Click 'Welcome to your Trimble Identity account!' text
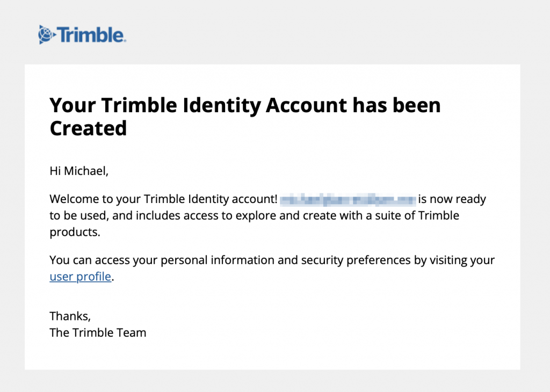Image resolution: width=550 pixels, height=392 pixels. coord(163,200)
